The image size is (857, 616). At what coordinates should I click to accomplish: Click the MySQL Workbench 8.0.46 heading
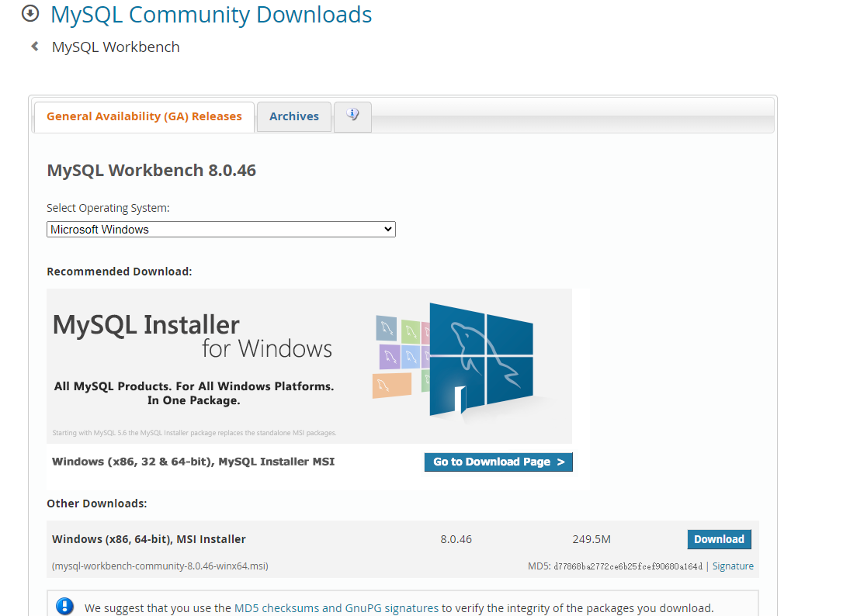(x=151, y=171)
